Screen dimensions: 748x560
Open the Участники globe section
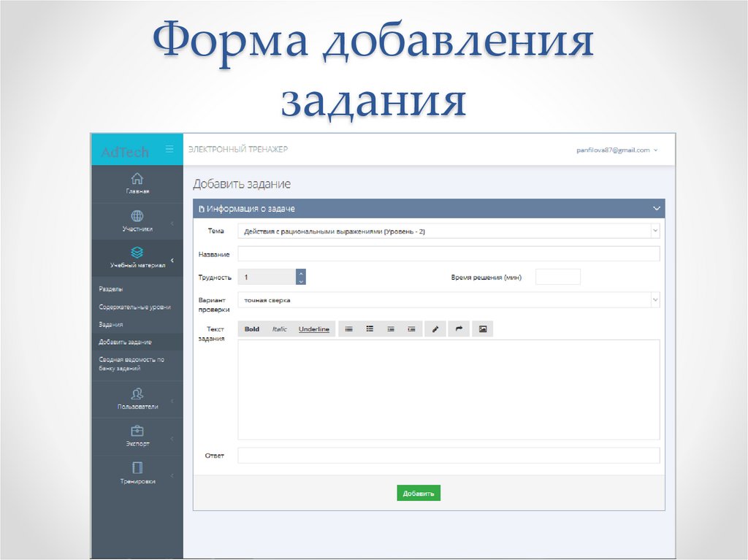[x=137, y=220]
